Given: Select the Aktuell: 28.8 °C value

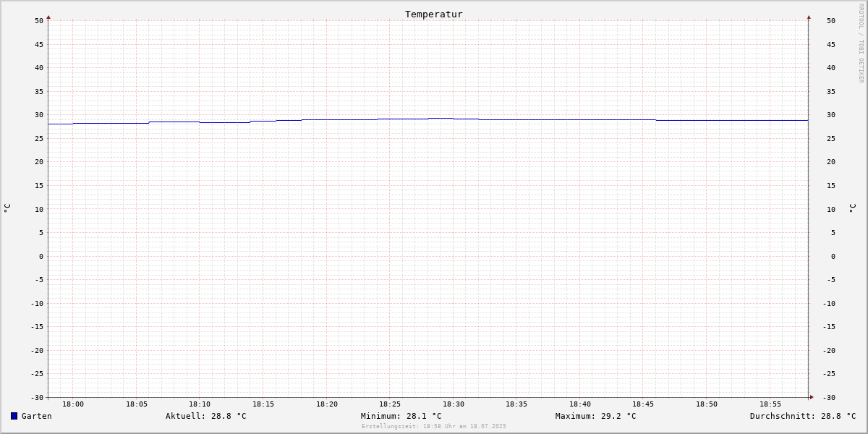Looking at the screenshot, I should (x=206, y=416).
